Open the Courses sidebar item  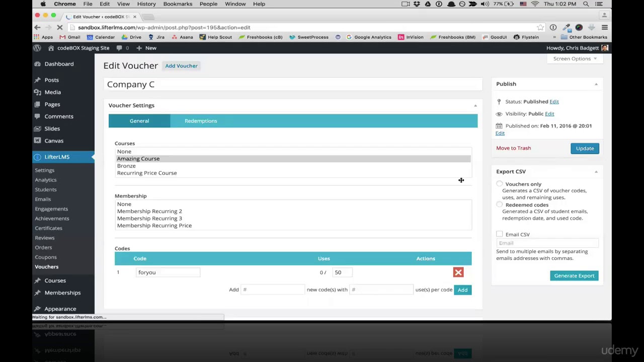[x=55, y=281]
